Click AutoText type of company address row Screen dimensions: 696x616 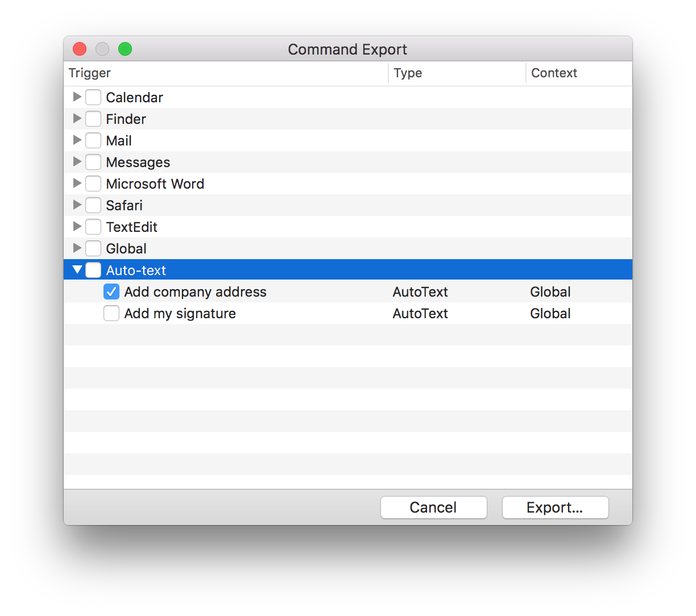tap(420, 292)
